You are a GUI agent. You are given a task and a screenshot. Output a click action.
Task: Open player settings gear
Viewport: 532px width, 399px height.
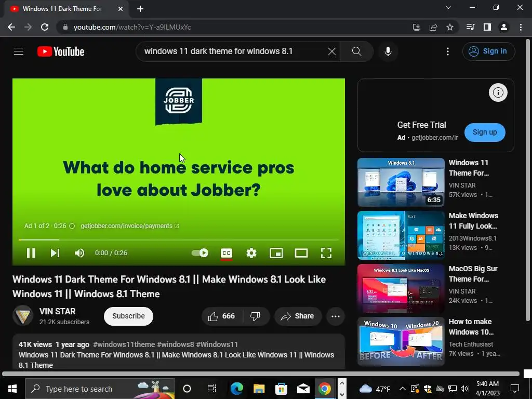(x=251, y=253)
